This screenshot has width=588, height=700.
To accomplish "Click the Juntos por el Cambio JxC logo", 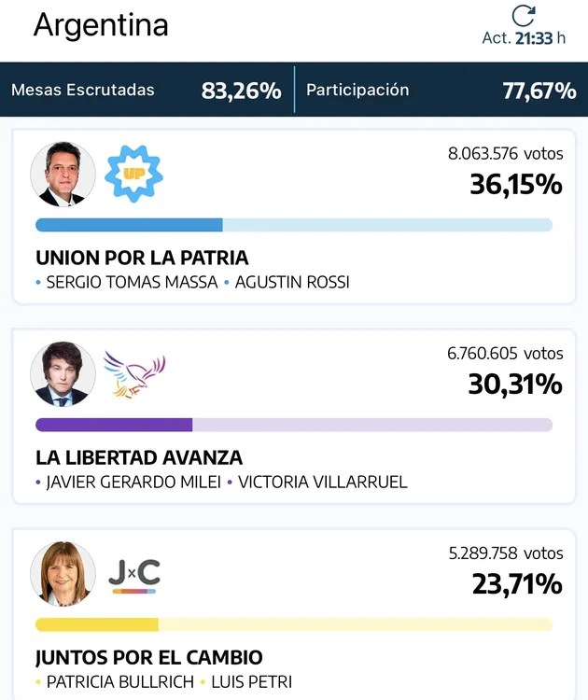I will click(133, 575).
